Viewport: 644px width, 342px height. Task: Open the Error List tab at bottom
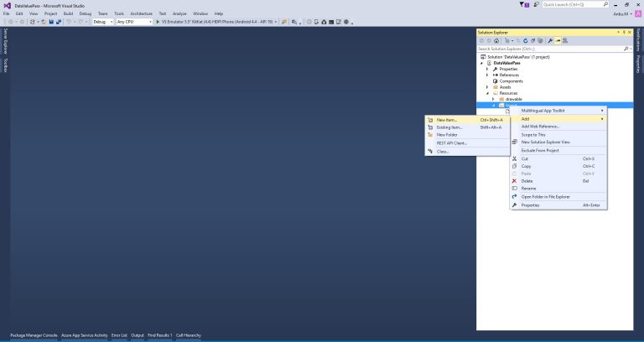tap(119, 335)
